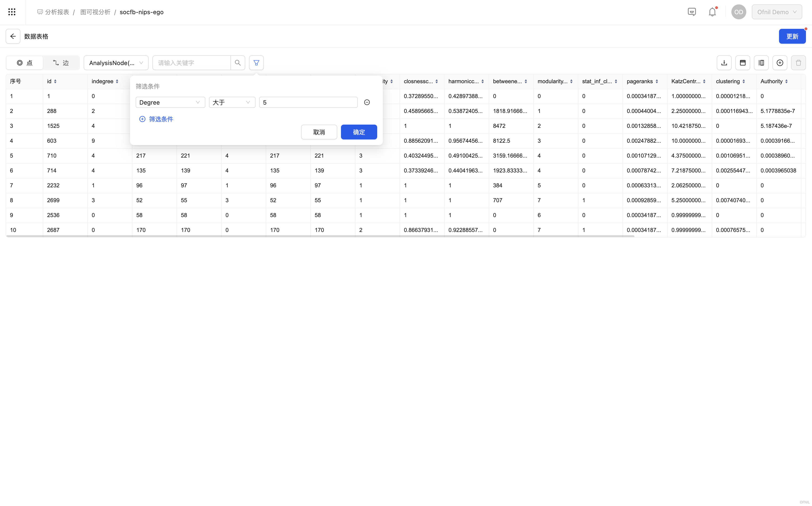This screenshot has height=506, width=812.
Task: Click the OD user avatar
Action: tap(738, 12)
